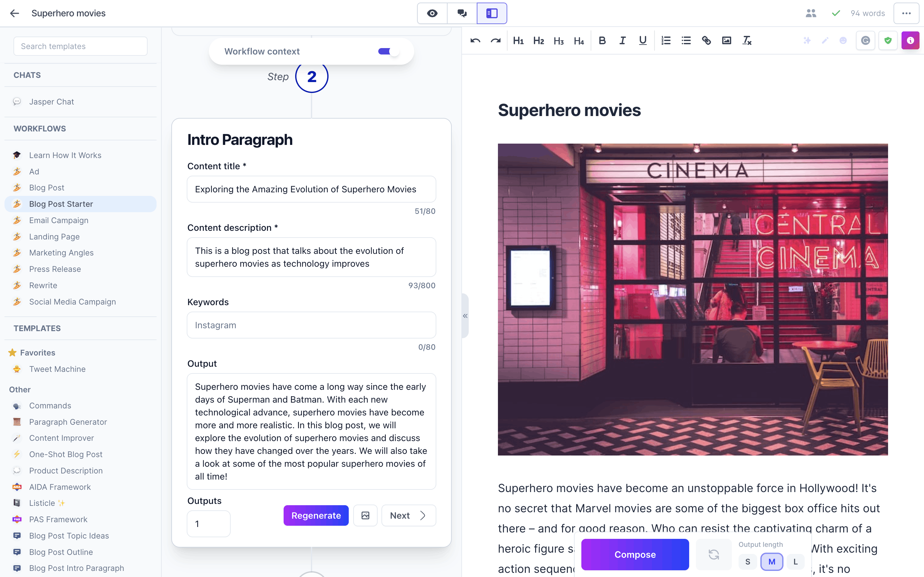Clear formatting with the Tx icon
The width and height of the screenshot is (924, 577).
747,40
